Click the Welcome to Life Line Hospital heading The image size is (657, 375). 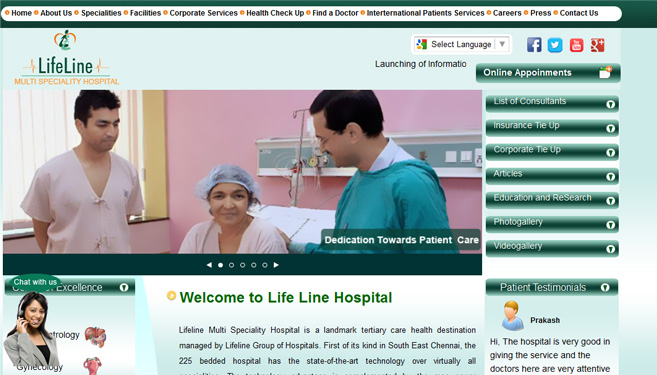pos(286,297)
